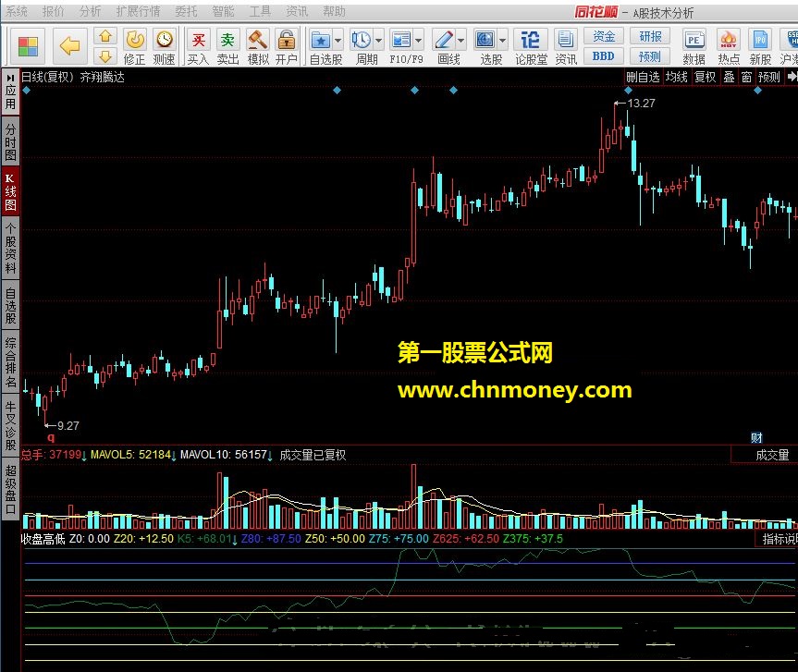The height and width of the screenshot is (672, 798).
Task: Open the 牛叉诊股 side tab
Action: tap(10, 426)
